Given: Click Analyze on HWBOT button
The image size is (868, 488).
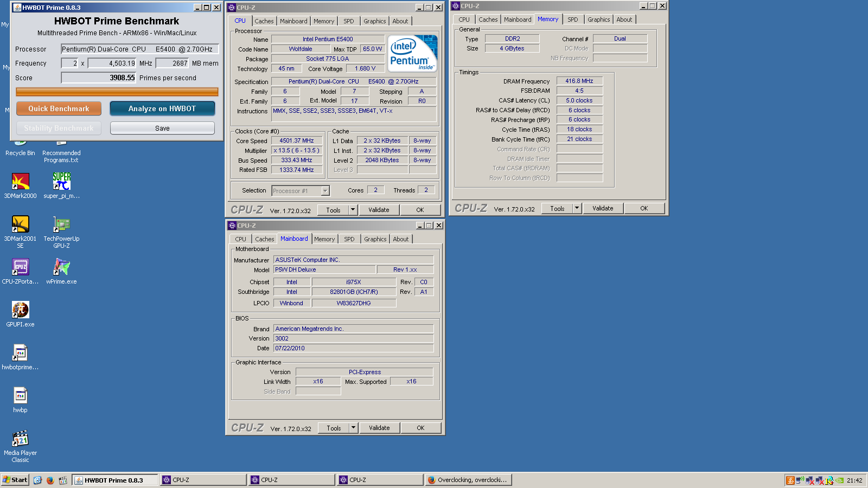Looking at the screenshot, I should point(162,108).
